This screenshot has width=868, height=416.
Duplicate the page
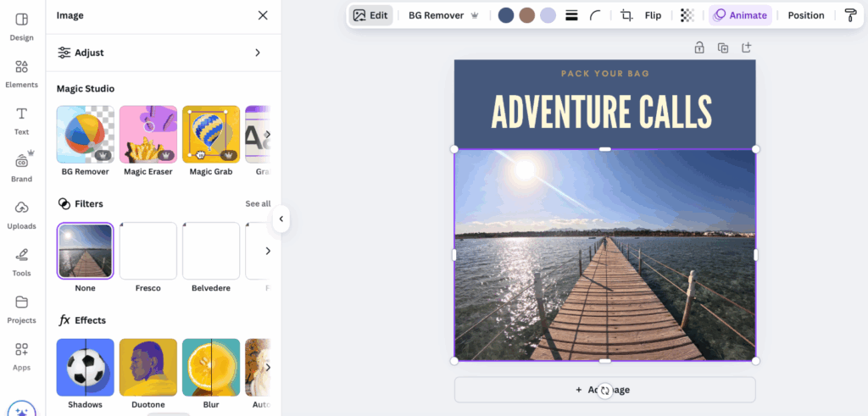(x=723, y=47)
